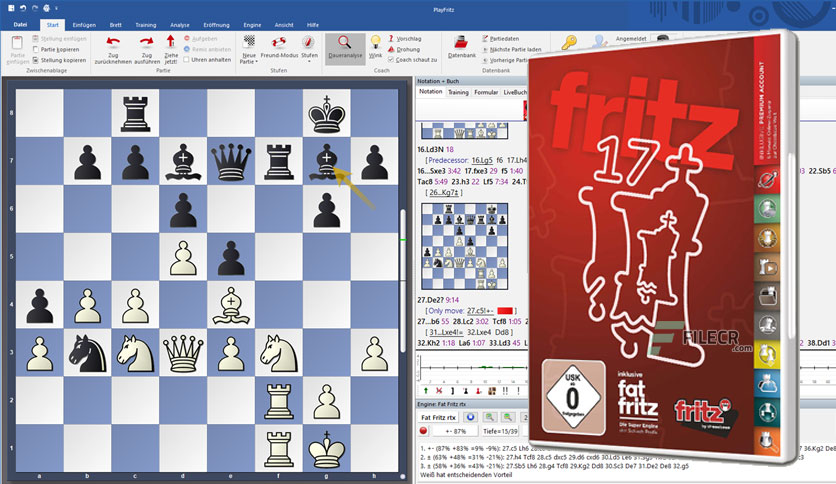Click Vorschlag in the Coach group
836x484 pixels.
pyautogui.click(x=404, y=39)
